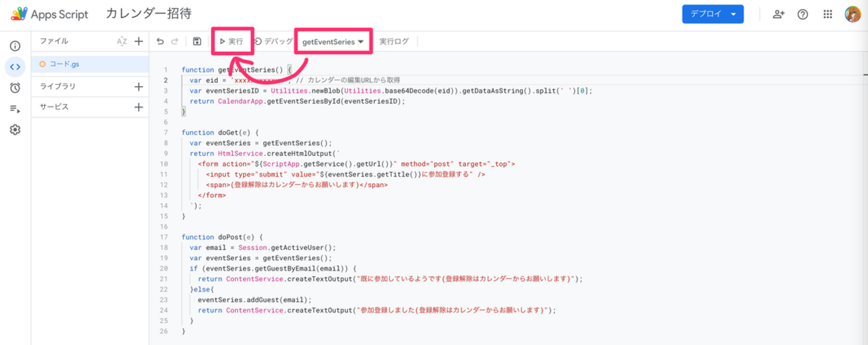Open the デプロイ deploy dropdown

pos(713,14)
